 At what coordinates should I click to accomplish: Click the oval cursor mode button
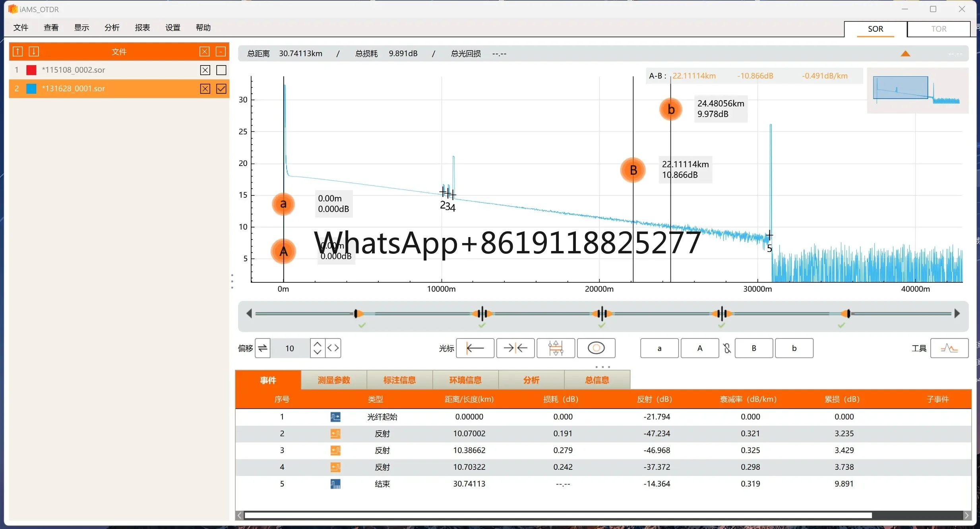tap(596, 348)
